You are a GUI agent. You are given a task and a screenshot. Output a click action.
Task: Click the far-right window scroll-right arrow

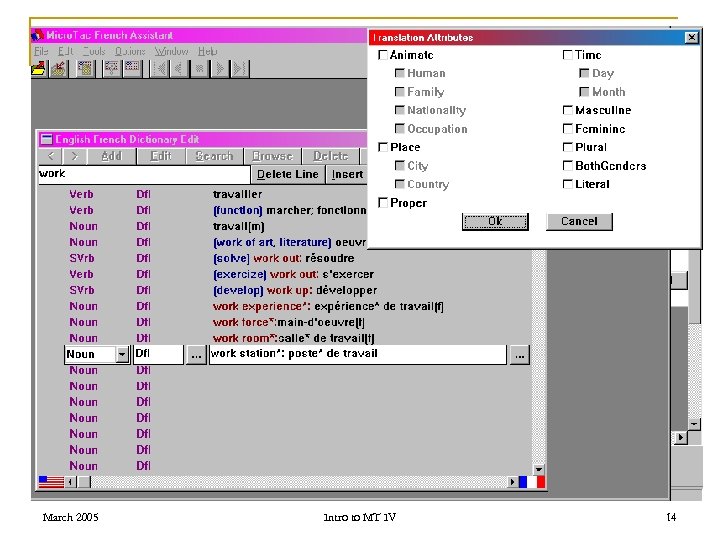coord(680,438)
